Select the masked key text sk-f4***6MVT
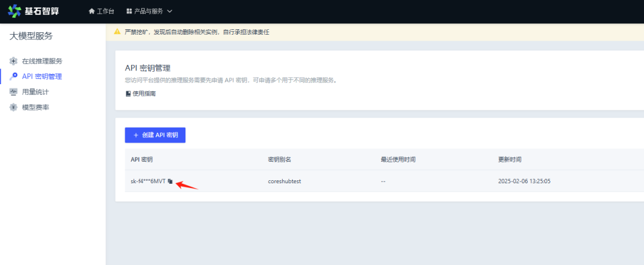The width and height of the screenshot is (644, 265). point(148,181)
